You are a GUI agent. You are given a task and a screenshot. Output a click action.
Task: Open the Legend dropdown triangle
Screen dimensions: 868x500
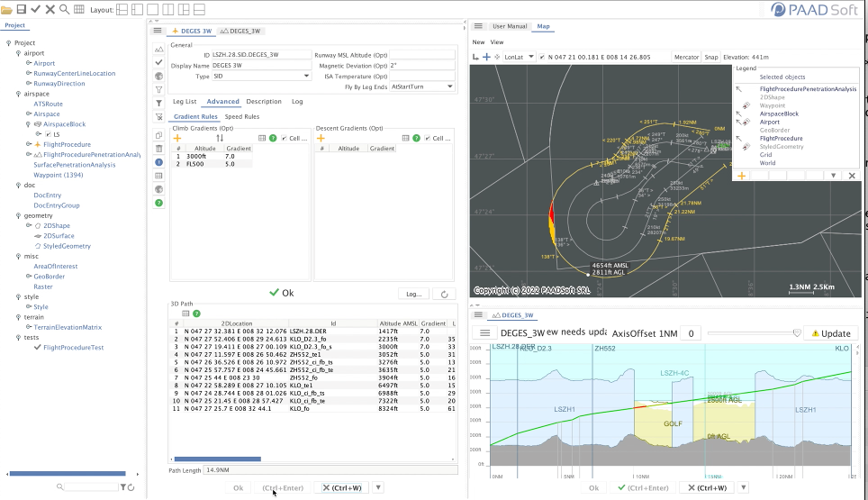point(833,176)
